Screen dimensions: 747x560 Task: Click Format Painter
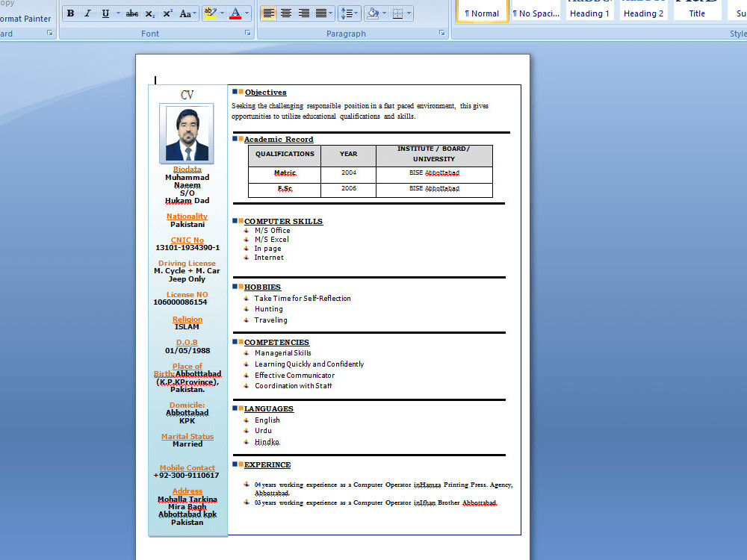pyautogui.click(x=25, y=19)
